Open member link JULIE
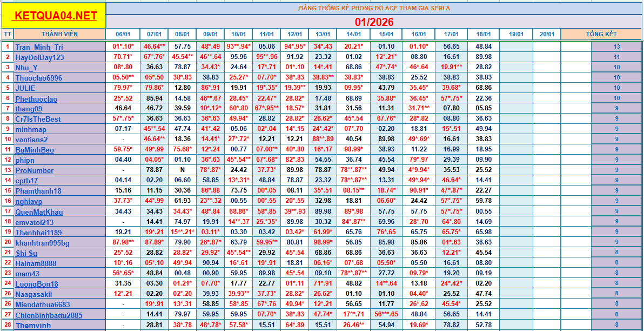The width and height of the screenshot is (644, 331). 25,88
